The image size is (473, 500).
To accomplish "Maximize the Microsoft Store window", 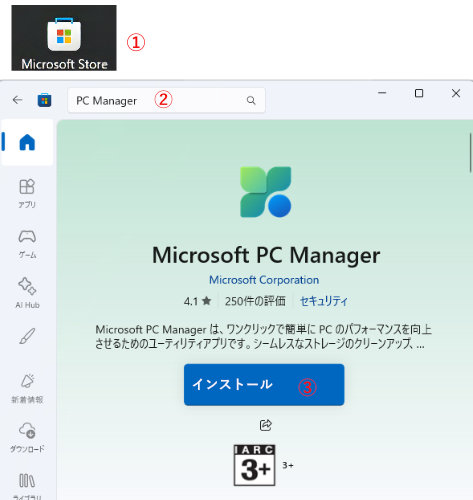I will tap(419, 93).
